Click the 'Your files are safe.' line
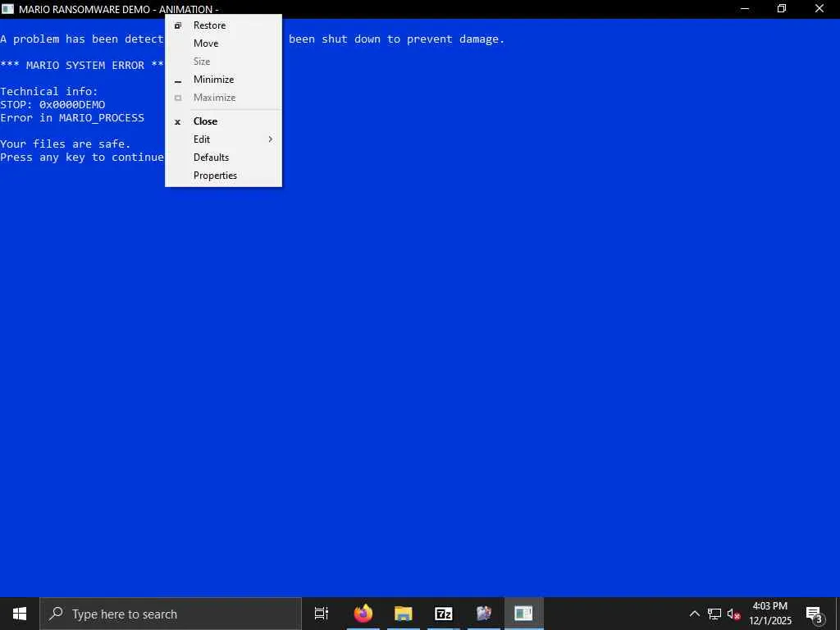 pyautogui.click(x=66, y=144)
